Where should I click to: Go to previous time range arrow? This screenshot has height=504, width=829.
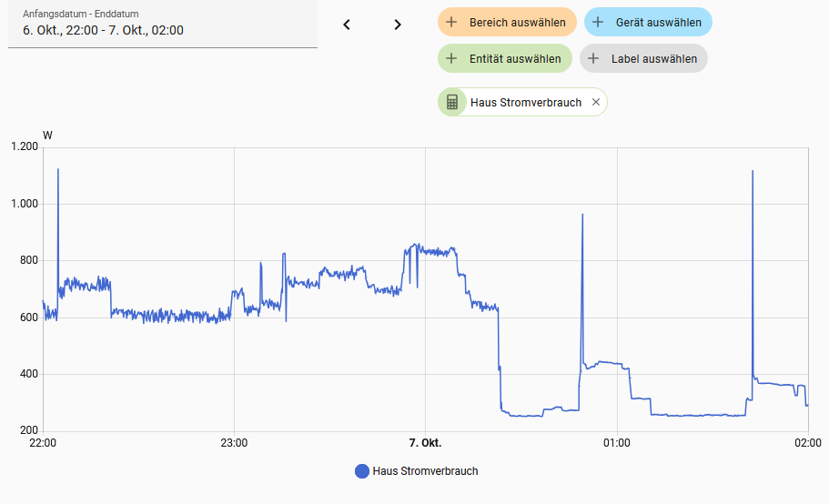tap(347, 25)
